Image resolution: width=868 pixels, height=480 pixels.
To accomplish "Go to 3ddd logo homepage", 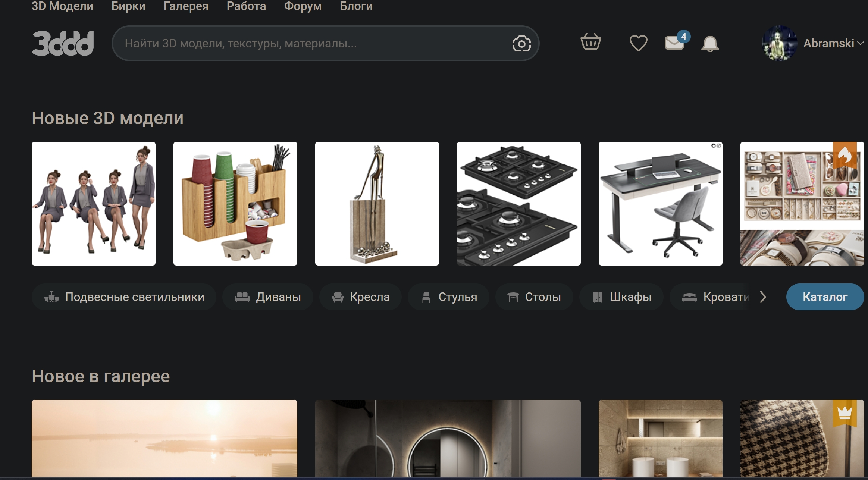I will click(63, 43).
